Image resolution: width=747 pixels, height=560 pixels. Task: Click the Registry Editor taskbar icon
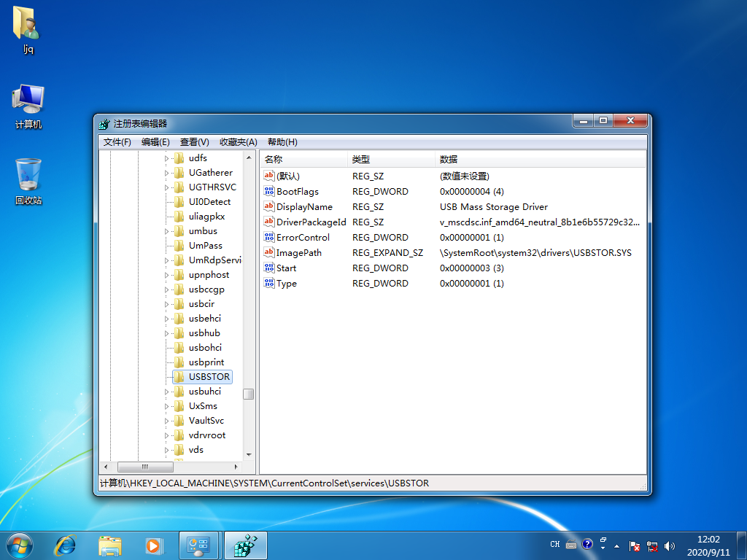(245, 545)
